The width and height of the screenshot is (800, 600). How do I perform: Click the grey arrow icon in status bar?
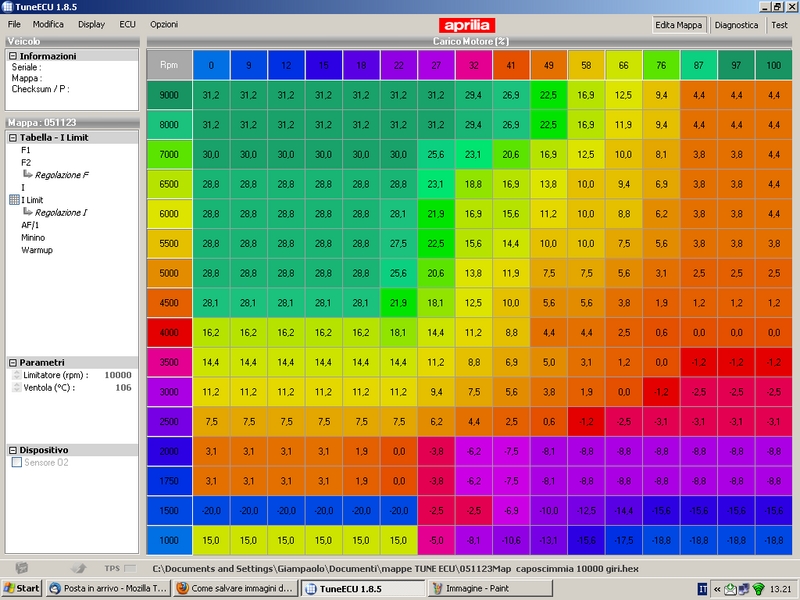[79, 568]
